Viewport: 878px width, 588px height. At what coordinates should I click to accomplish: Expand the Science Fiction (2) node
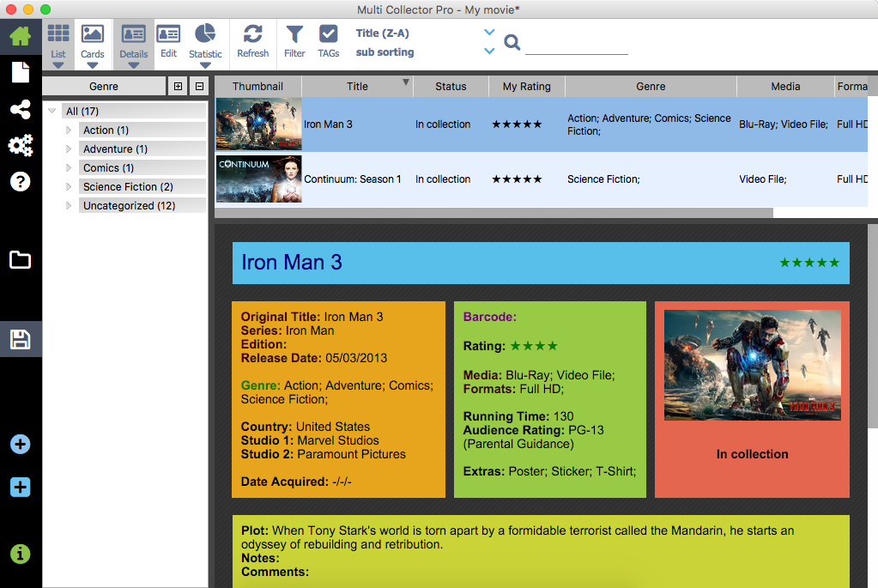(69, 186)
